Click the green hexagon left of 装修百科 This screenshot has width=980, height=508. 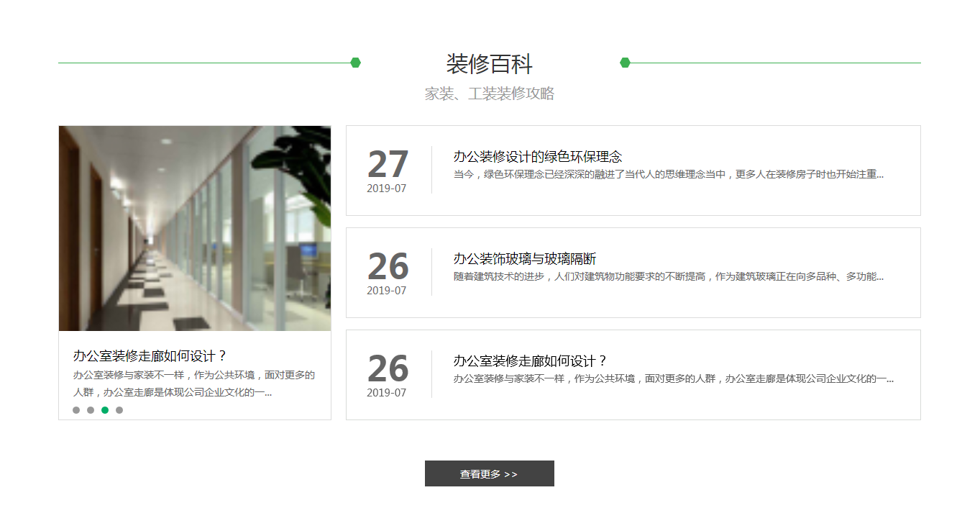(355, 63)
